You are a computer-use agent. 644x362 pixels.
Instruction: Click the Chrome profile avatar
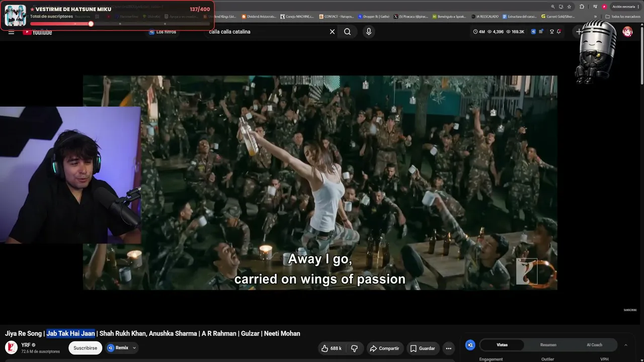(x=604, y=7)
